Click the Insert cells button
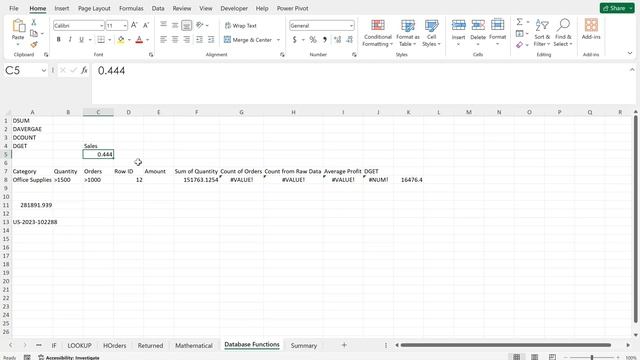Viewport: 640px width, 360px height. [458, 32]
